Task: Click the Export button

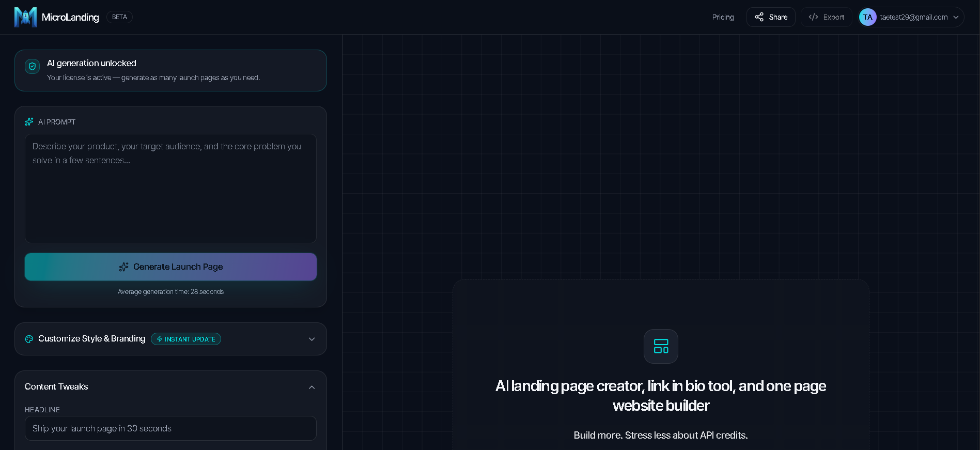Action: [x=826, y=17]
